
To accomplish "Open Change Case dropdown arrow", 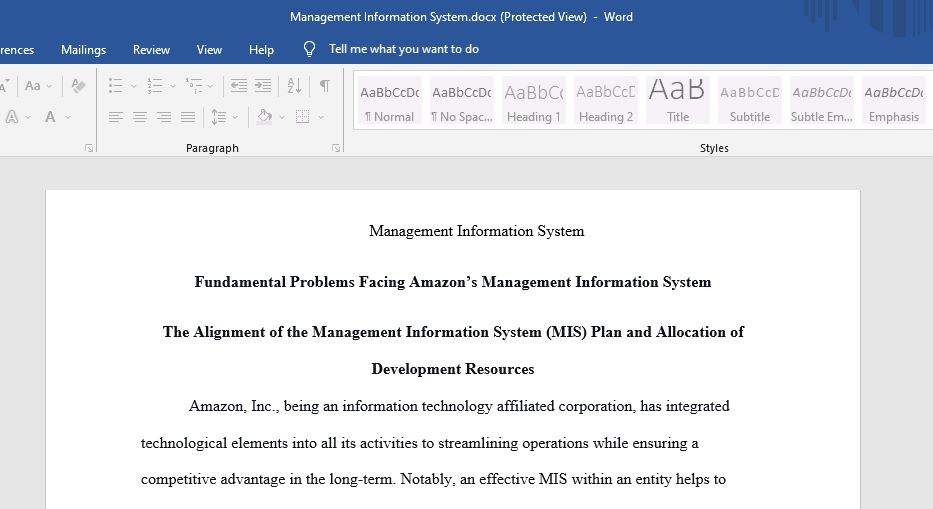I will 49,86.
